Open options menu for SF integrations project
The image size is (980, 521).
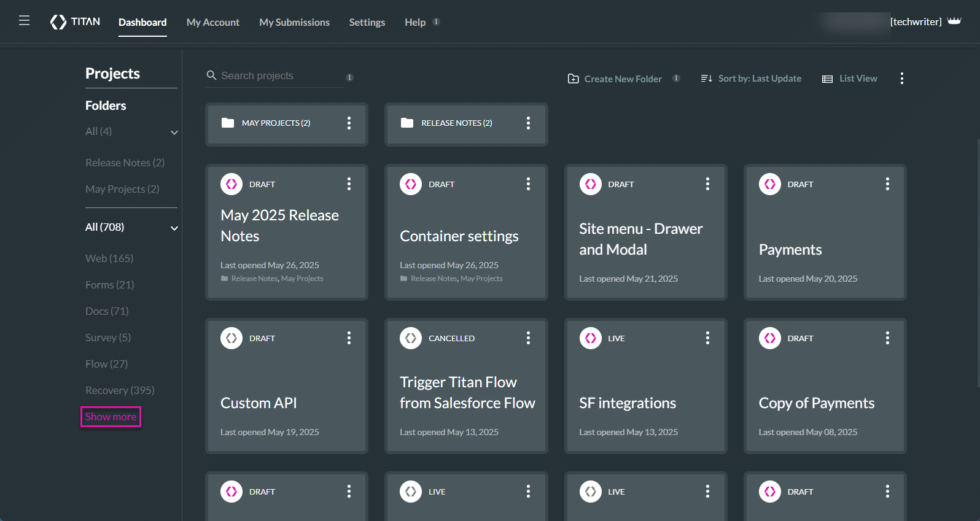tap(707, 338)
